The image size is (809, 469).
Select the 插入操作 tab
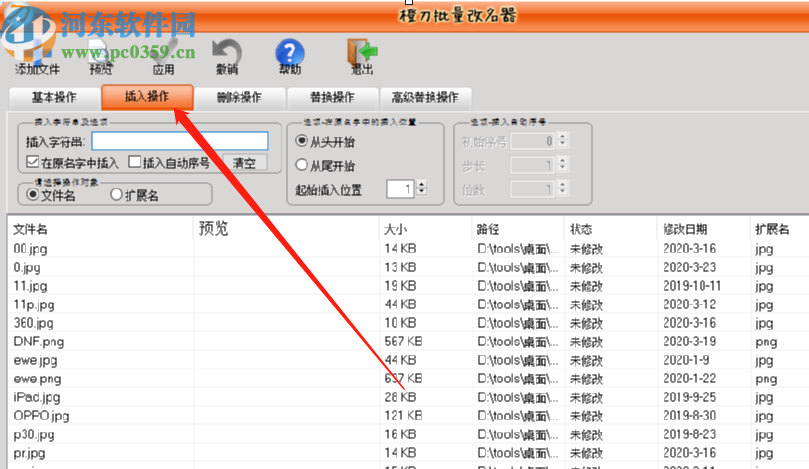click(x=147, y=96)
